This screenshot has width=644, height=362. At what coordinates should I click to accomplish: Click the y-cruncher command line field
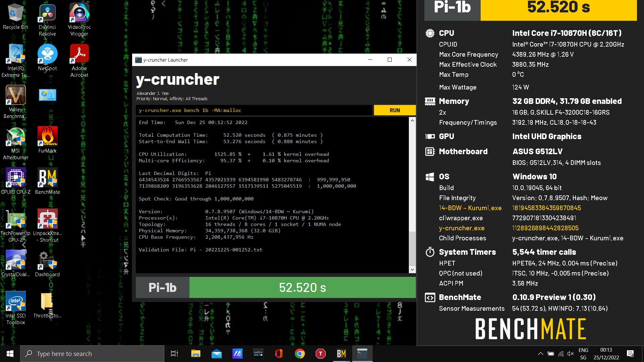click(x=254, y=110)
